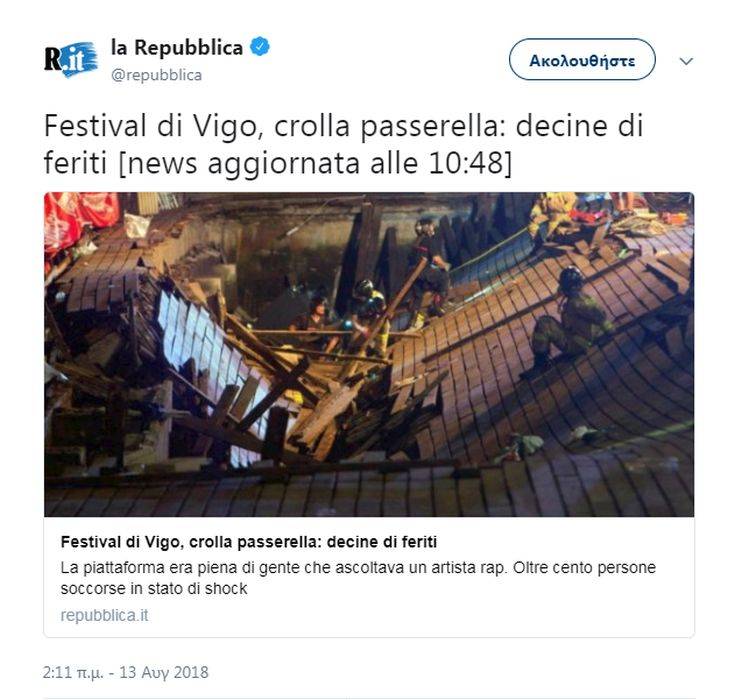Screen dimensions: 735x700
Task: Open the collapsed platform photo
Action: tap(369, 354)
